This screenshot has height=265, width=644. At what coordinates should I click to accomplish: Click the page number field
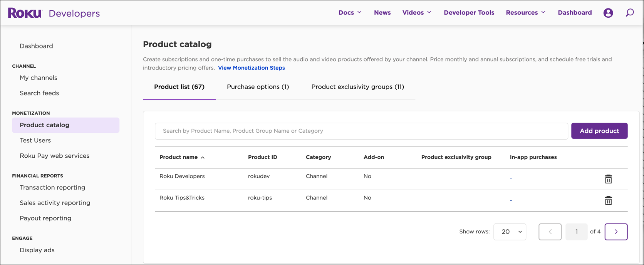[x=576, y=232]
